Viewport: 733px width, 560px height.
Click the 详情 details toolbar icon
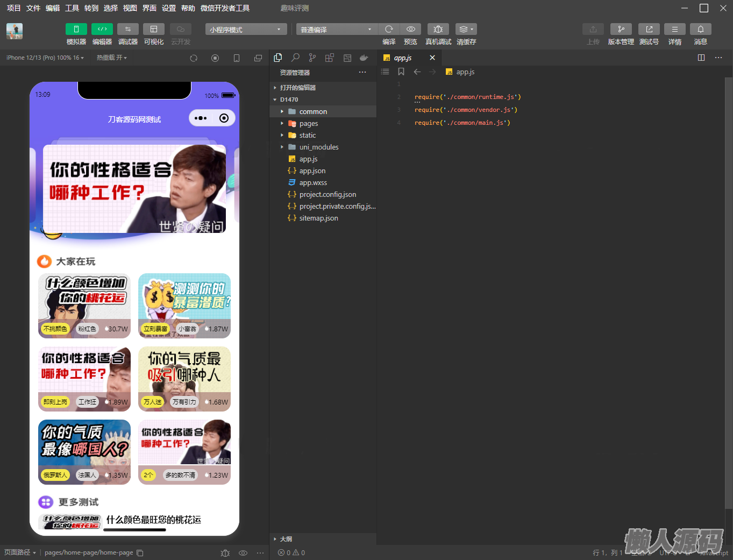point(674,29)
